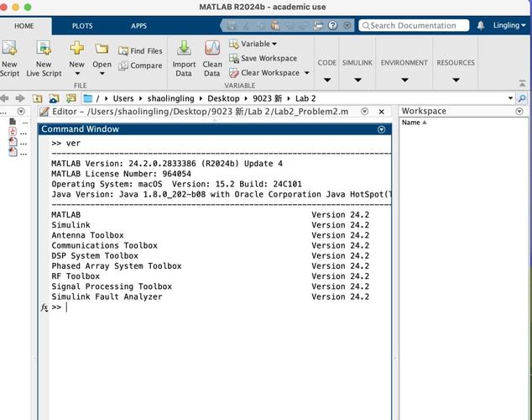The width and height of the screenshot is (532, 420).
Task: Click the fx function browser icon
Action: tap(44, 307)
